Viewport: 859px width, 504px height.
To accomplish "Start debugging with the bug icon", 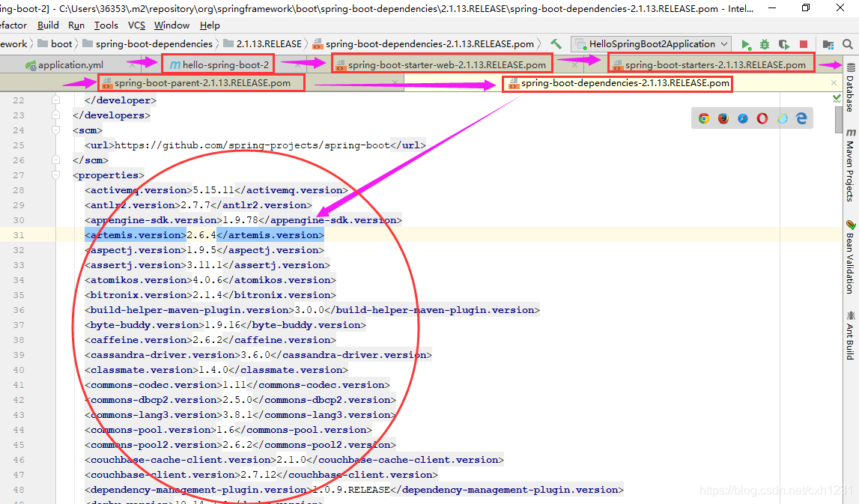I will 764,44.
